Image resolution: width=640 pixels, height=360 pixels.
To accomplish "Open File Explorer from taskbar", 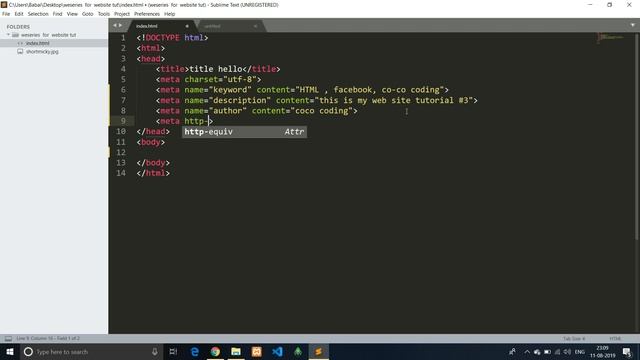I will click(x=236, y=352).
